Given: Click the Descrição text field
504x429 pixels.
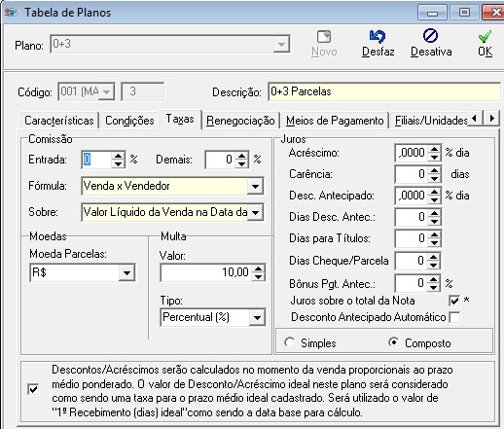Looking at the screenshot, I should (x=384, y=91).
